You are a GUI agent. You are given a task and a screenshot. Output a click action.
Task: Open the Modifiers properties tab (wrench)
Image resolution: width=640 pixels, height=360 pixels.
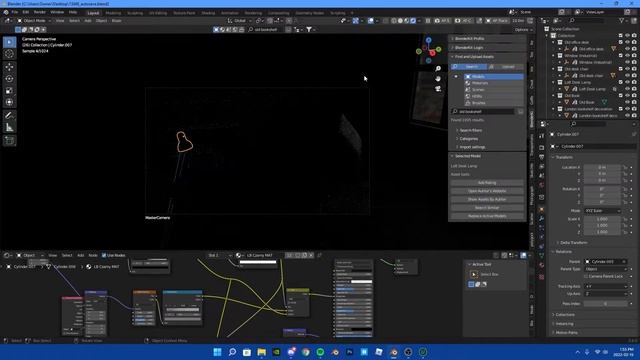542,219
